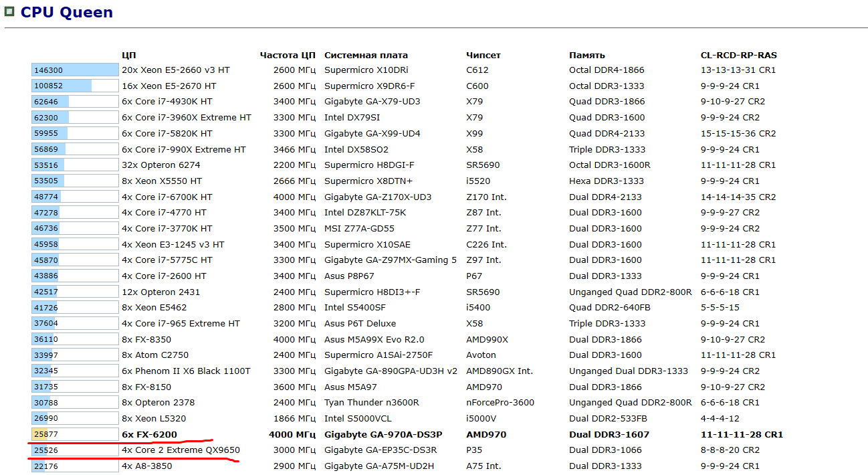
Task: Click the Системная плата column header
Action: pyautogui.click(x=366, y=55)
